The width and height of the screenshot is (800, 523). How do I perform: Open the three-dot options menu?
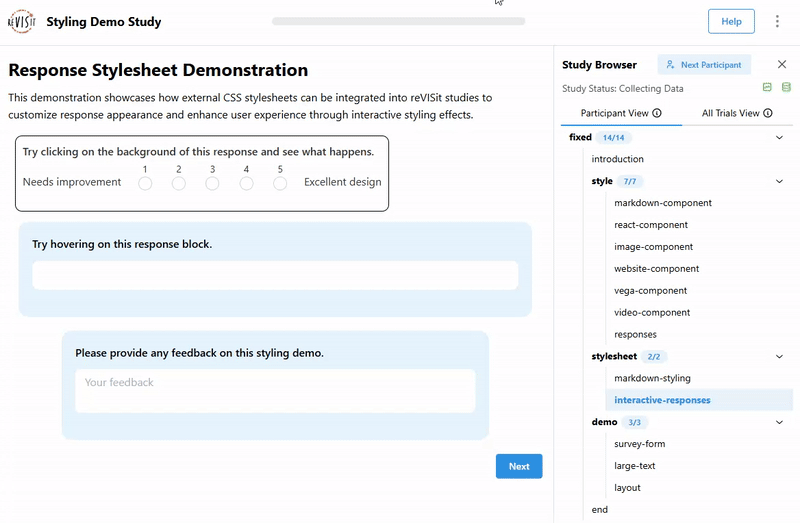(777, 21)
